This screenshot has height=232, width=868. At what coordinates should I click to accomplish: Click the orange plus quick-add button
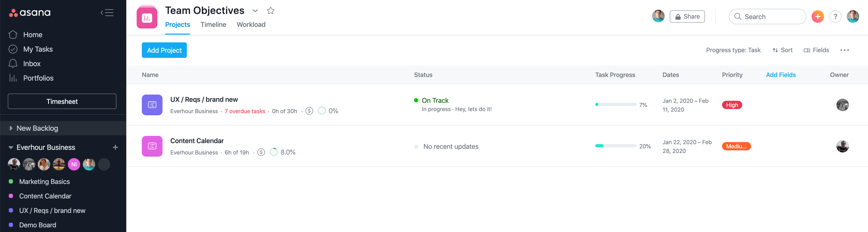818,17
